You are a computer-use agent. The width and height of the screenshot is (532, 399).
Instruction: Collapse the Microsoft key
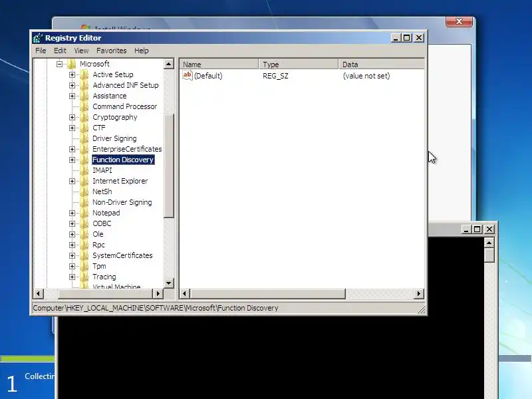[59, 64]
